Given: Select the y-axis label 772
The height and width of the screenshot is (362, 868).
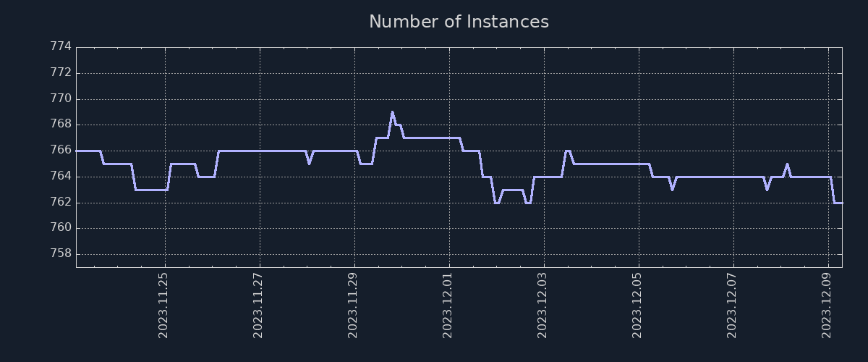Looking at the screenshot, I should point(61,72).
